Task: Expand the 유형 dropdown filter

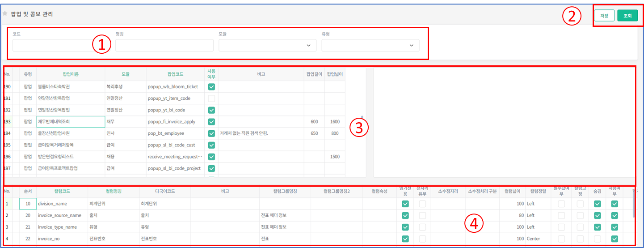Action: coord(370,45)
